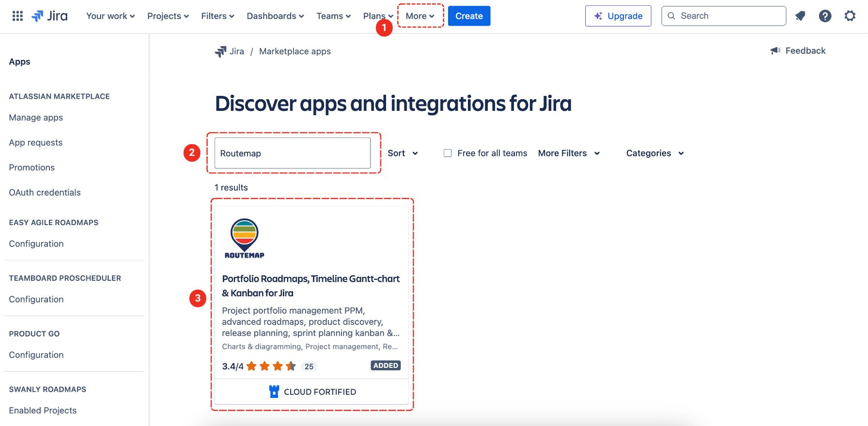The width and height of the screenshot is (868, 426).
Task: Enable the Free for all teams checkbox
Action: pos(448,153)
